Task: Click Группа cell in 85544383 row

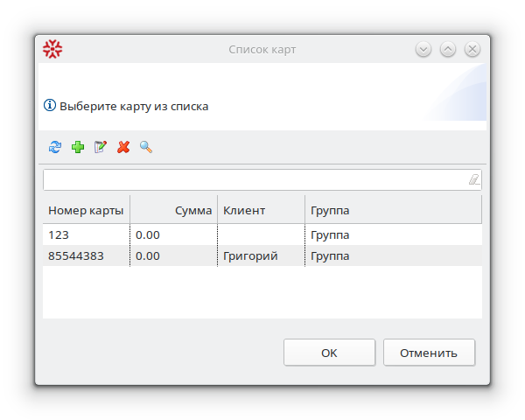Action: (x=394, y=255)
